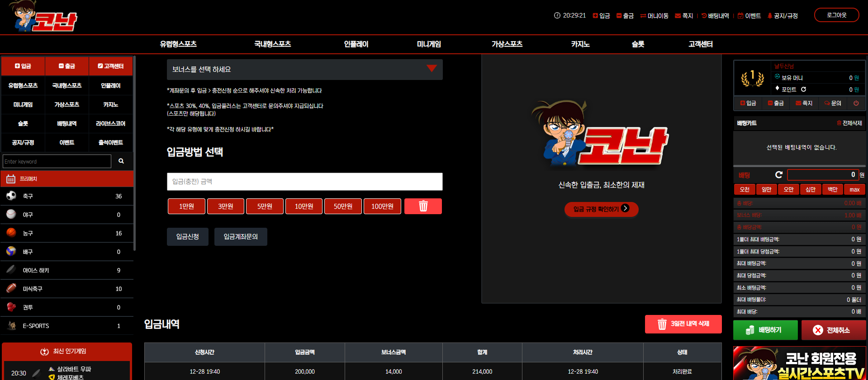Click the 입금신청 button
868x380 pixels.
pos(187,237)
